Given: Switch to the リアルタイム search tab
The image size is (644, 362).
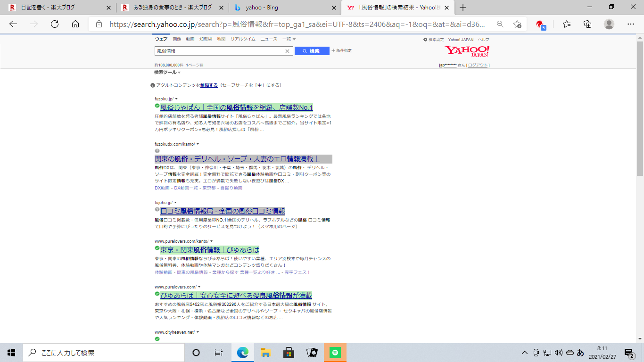Looking at the screenshot, I should [243, 39].
